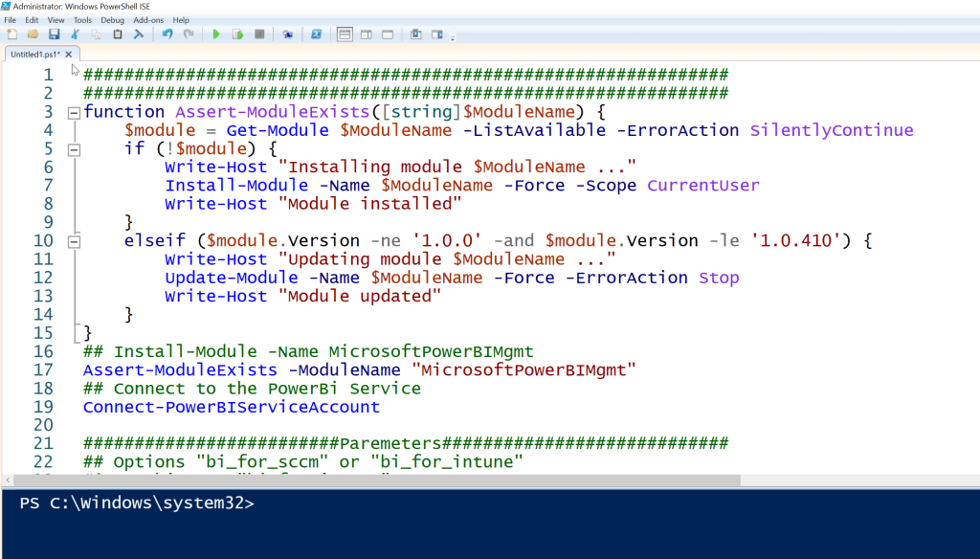Click the New Script icon
This screenshot has height=559, width=980.
point(11,34)
